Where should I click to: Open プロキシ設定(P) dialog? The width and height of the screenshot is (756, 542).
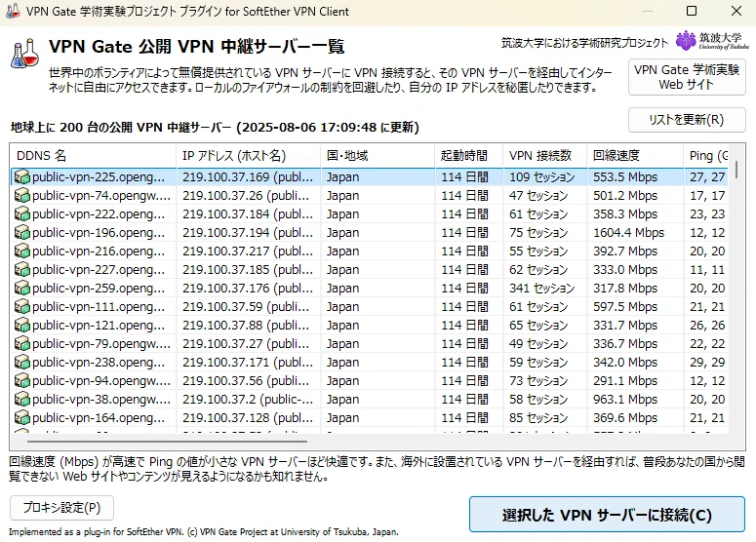click(x=61, y=508)
